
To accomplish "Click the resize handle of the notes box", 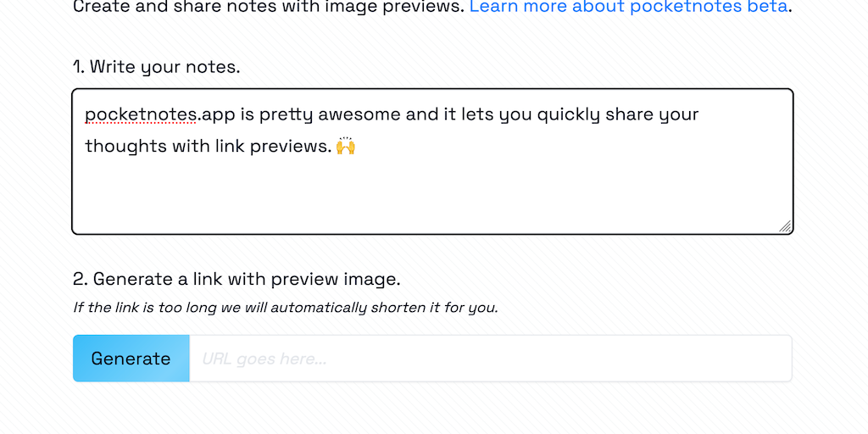I will [x=785, y=226].
